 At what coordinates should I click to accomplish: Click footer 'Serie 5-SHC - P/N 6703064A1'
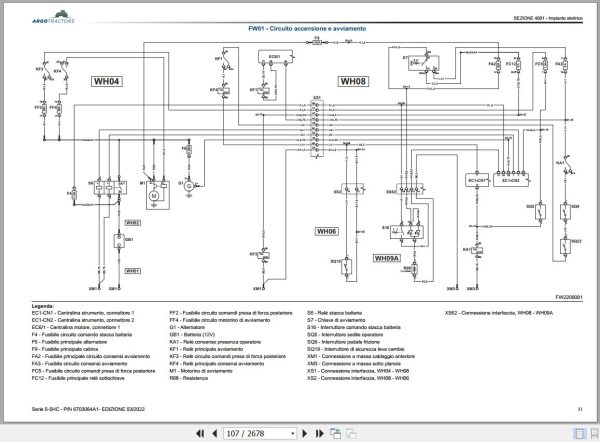[66, 409]
